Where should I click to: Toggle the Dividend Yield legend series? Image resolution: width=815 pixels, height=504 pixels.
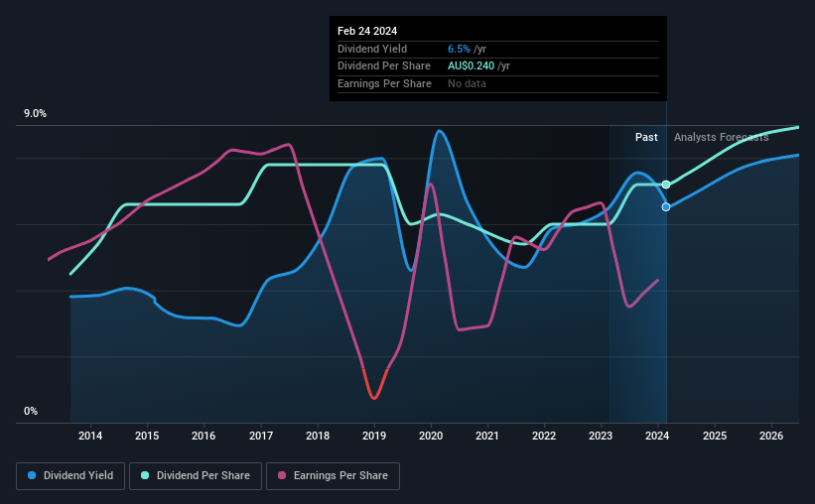(x=70, y=476)
